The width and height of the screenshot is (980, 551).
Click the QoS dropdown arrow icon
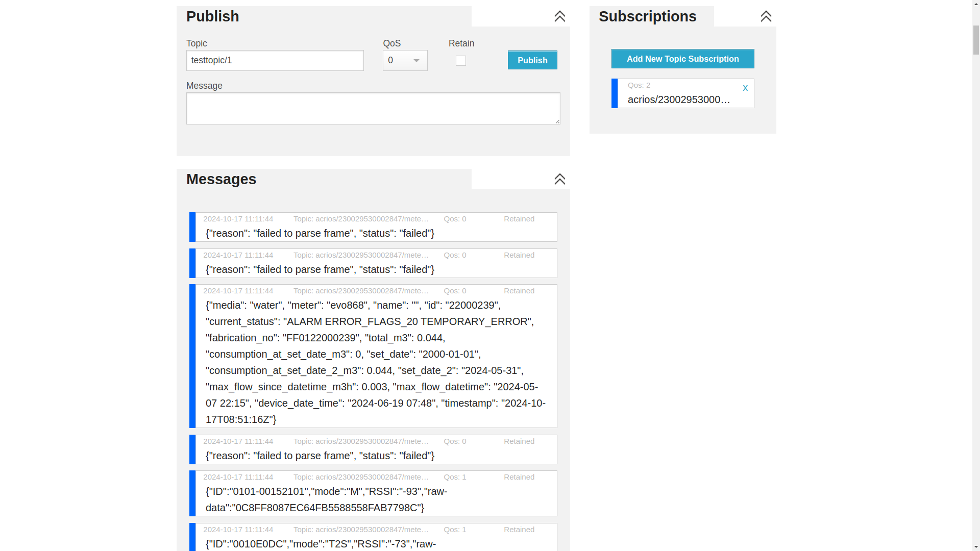[x=418, y=60]
